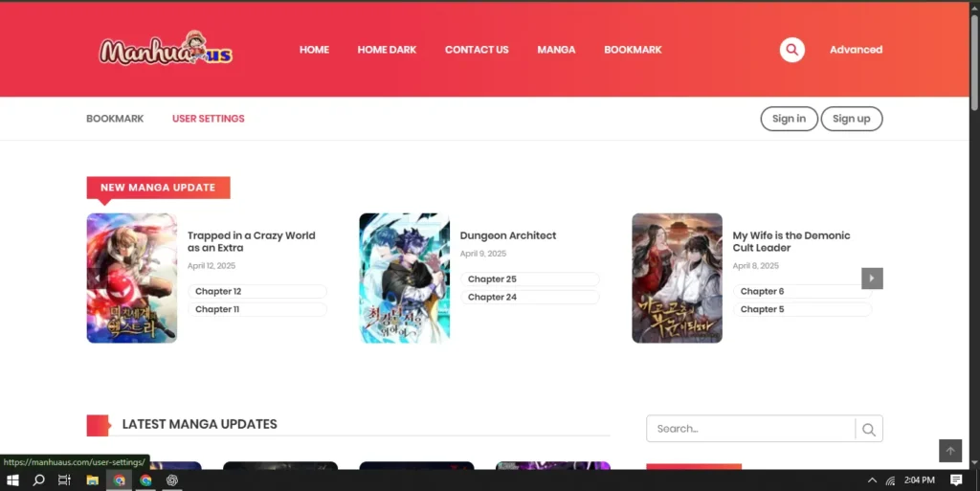Click the Sign in button

click(x=789, y=119)
